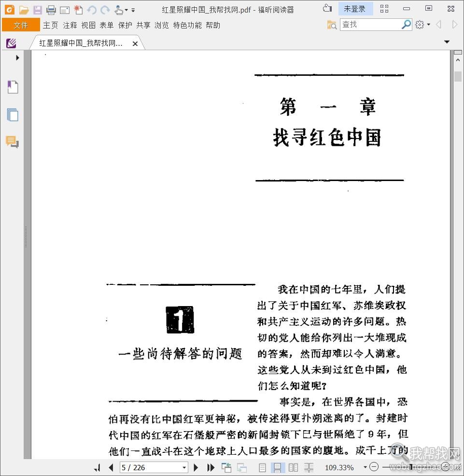Click the previous view icon in status bar
This screenshot has width=464, height=476.
226,467
